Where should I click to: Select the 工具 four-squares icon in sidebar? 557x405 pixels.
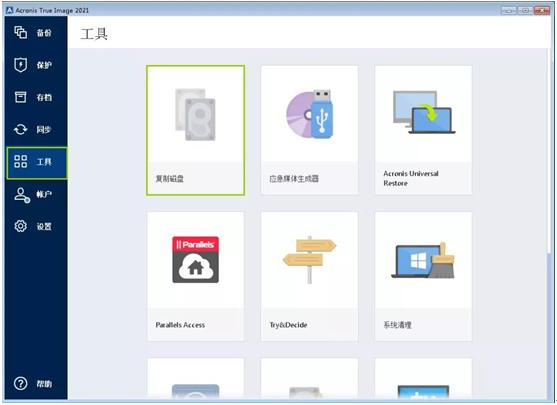coord(21,161)
